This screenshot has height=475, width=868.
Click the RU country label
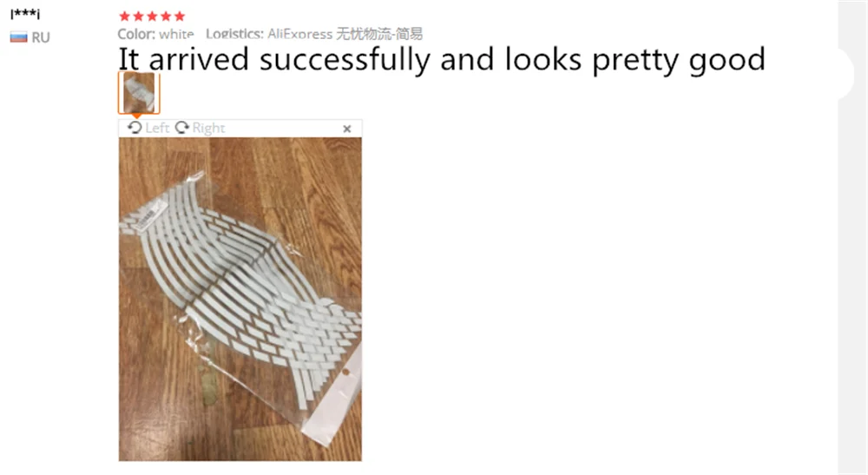[41, 37]
